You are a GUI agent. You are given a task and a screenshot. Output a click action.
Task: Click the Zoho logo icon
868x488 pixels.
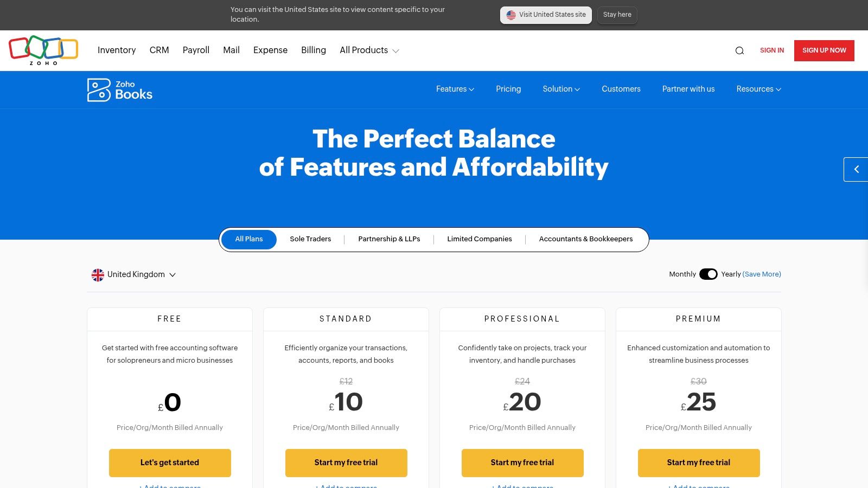[43, 50]
